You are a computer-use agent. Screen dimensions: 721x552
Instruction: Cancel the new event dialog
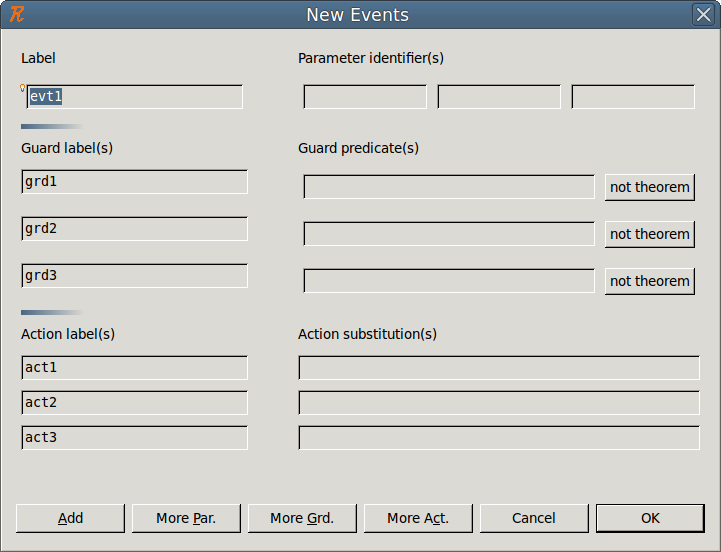tap(534, 518)
